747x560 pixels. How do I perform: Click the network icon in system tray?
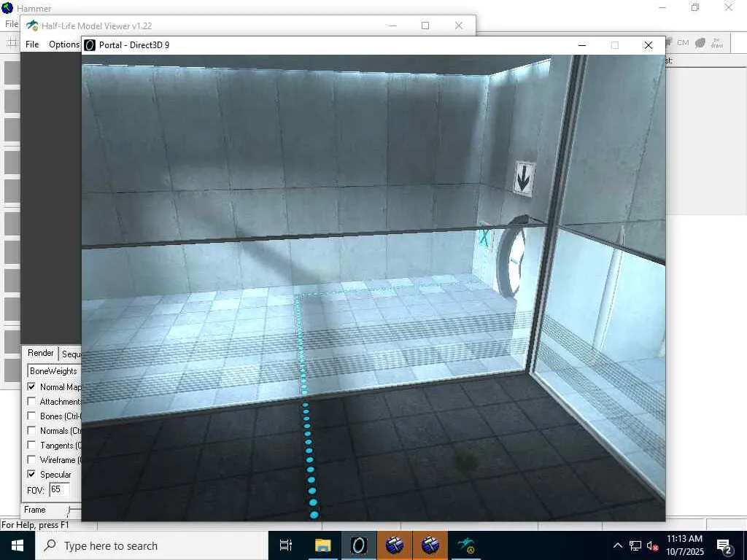click(x=635, y=545)
